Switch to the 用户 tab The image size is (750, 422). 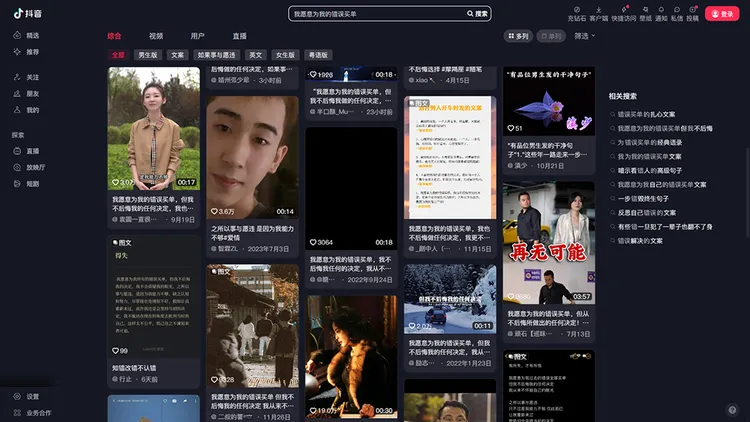[198, 36]
